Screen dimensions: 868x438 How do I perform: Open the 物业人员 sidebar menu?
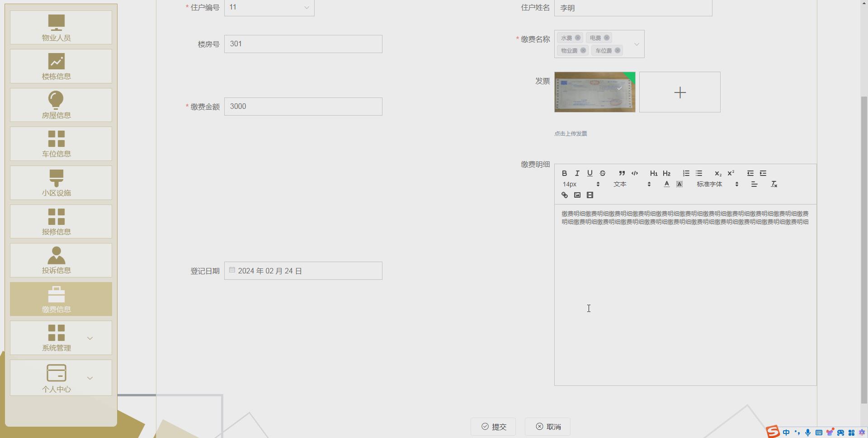pyautogui.click(x=61, y=28)
